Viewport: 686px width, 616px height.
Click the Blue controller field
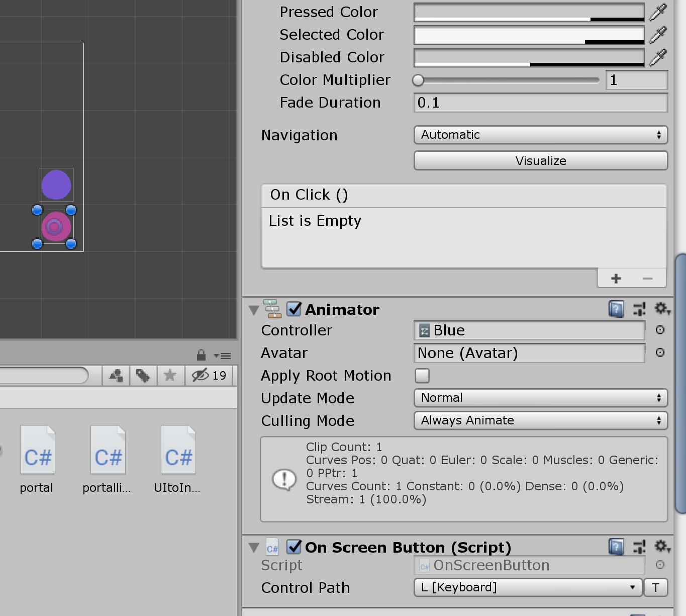click(x=529, y=330)
